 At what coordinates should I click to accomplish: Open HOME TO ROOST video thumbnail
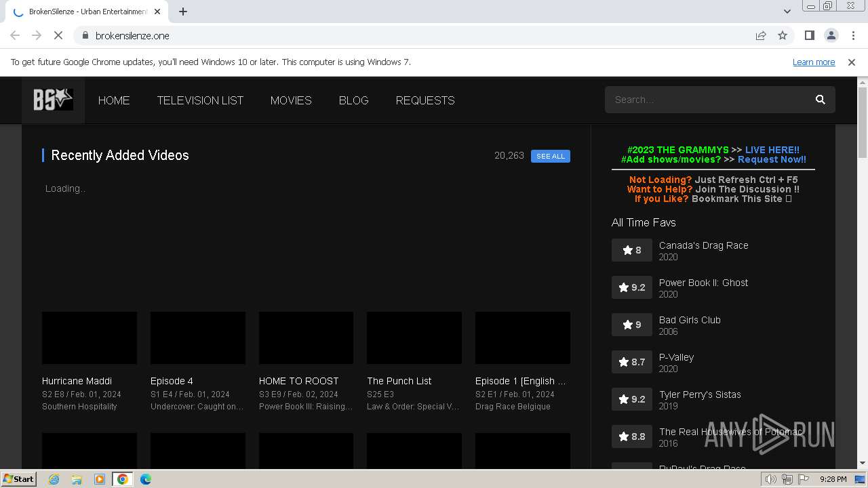coord(306,338)
